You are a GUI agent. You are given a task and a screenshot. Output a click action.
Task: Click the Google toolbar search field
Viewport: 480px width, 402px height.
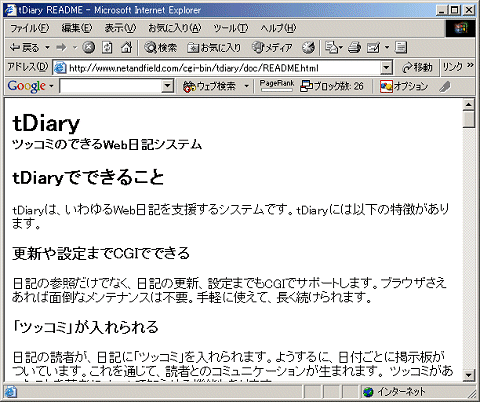111,86
